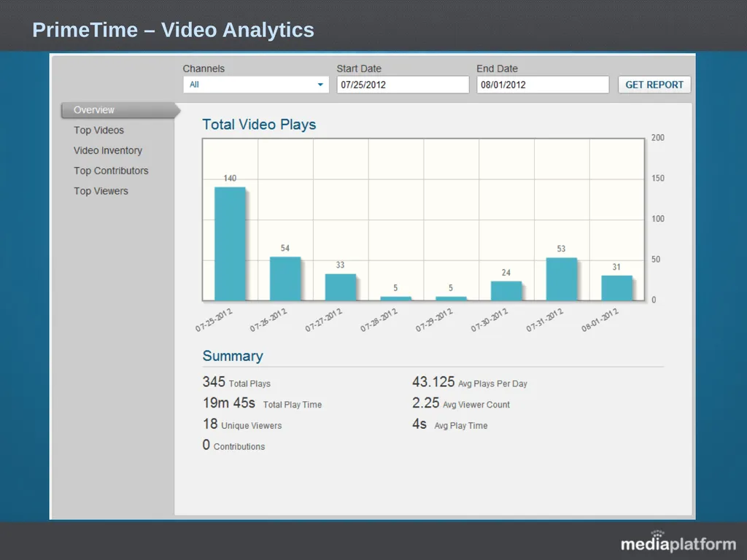
Task: Click the small 07-29-2012 bar
Action: pos(451,298)
